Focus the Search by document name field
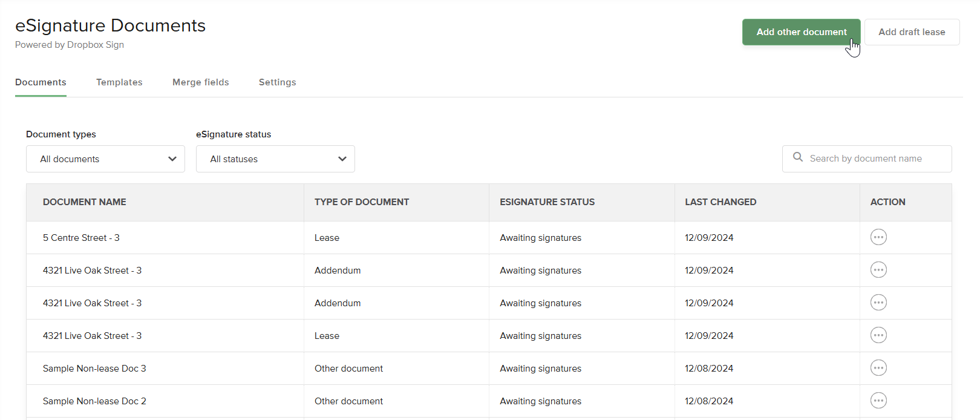The width and height of the screenshot is (980, 420). click(867, 159)
